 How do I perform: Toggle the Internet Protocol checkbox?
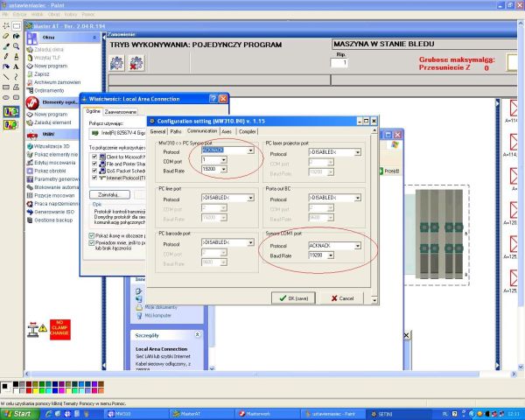[94, 178]
